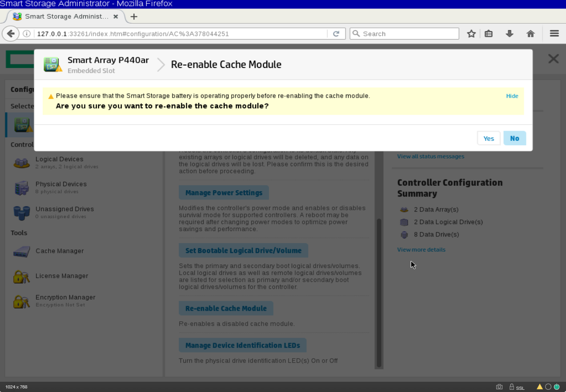Screen dimensions: 566x392
Task: Open the View all status messages link
Action: tap(430, 156)
